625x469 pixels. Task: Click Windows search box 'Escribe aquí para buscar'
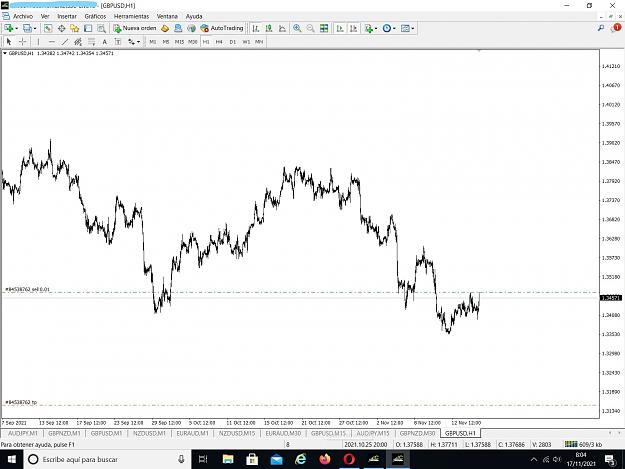108,459
